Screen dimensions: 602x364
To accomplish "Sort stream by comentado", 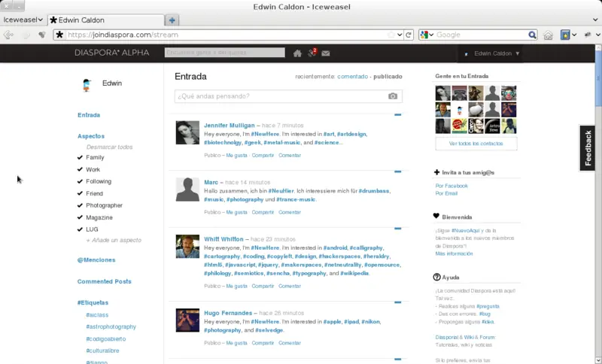I will tap(352, 76).
